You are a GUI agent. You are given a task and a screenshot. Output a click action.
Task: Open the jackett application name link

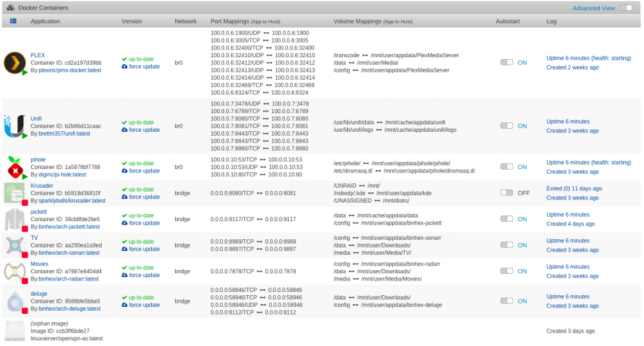39,212
